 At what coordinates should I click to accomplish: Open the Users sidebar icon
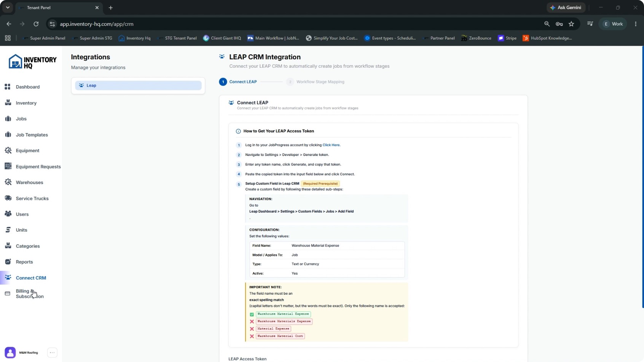(x=8, y=214)
